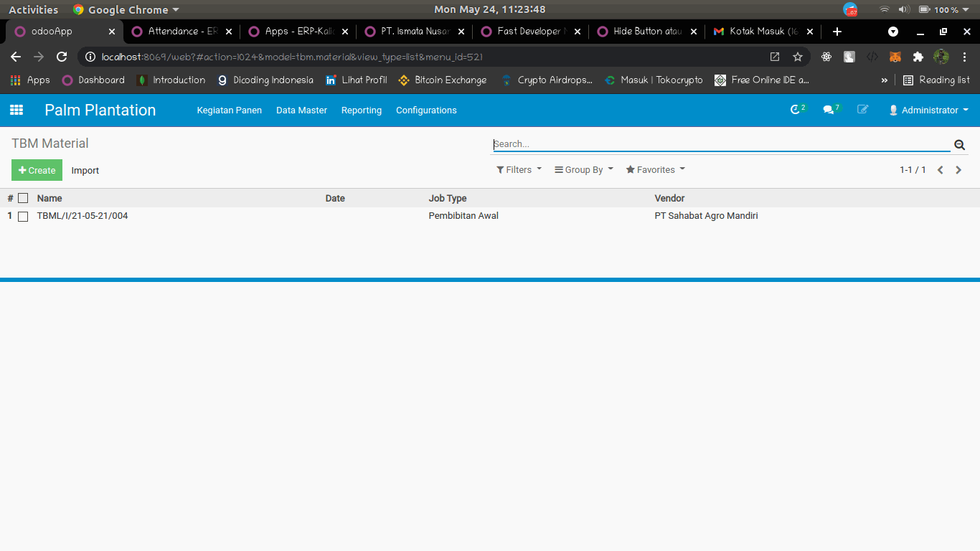Open the Favorites dropdown
Viewport: 980px width, 551px height.
pos(655,170)
